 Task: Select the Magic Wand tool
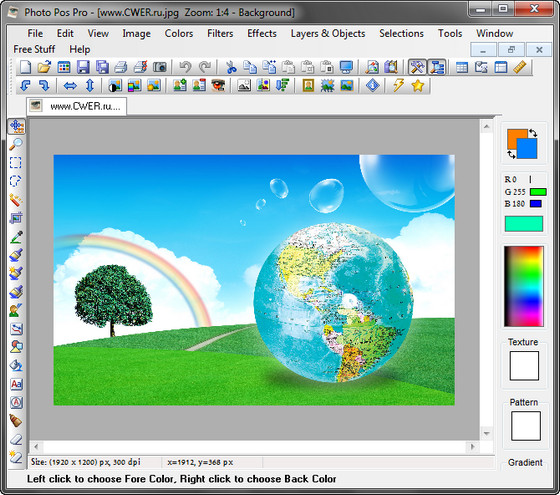16,200
